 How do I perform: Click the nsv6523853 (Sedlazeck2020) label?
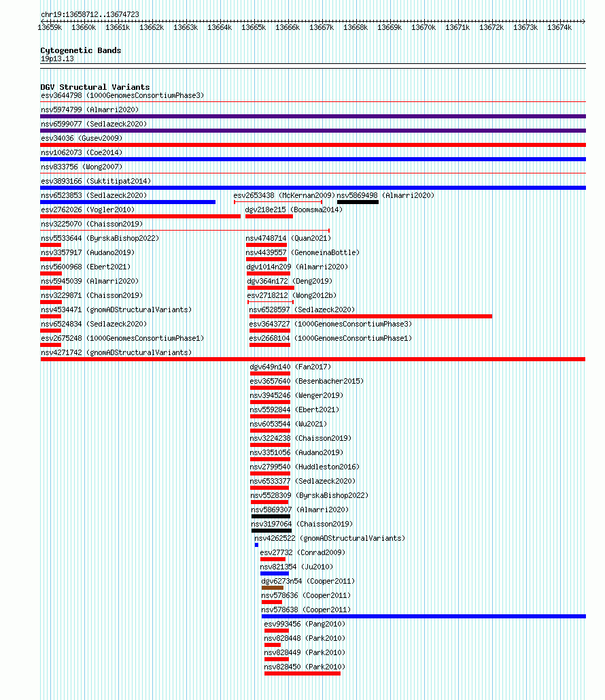pos(94,195)
